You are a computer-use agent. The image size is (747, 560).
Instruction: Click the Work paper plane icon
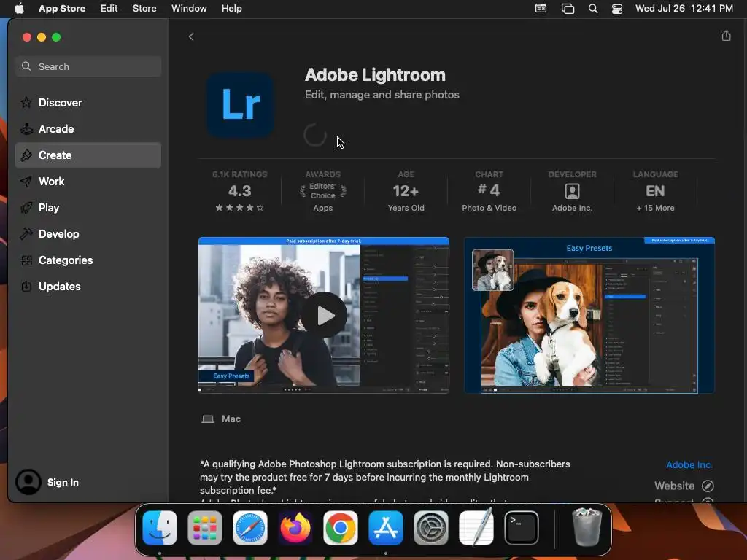pos(26,182)
